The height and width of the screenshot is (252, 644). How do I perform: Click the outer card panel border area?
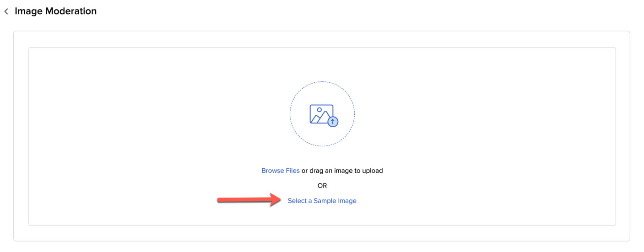[x=21, y=137]
